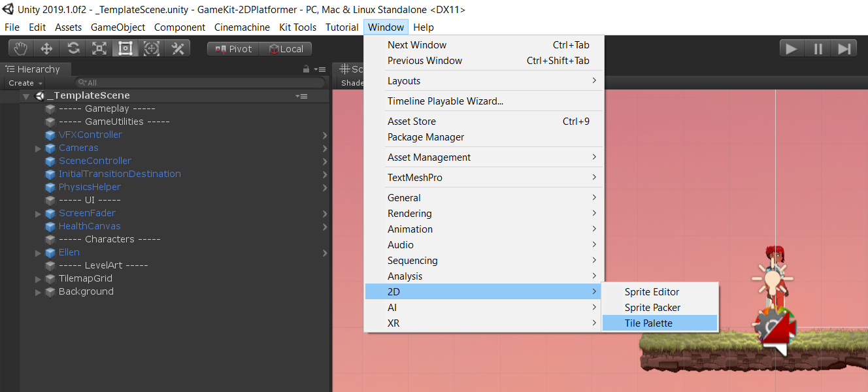Select the Scale tool
This screenshot has width=868, height=392.
[x=99, y=49]
